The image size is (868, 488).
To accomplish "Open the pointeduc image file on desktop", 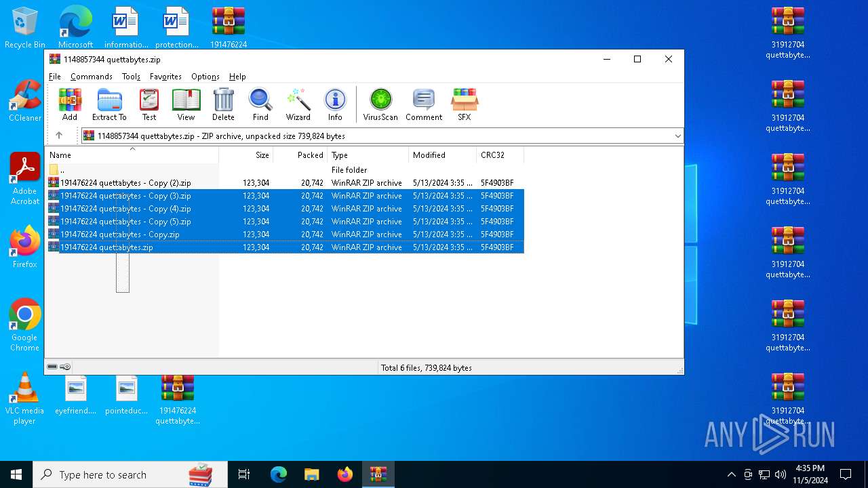I will 126,395.
